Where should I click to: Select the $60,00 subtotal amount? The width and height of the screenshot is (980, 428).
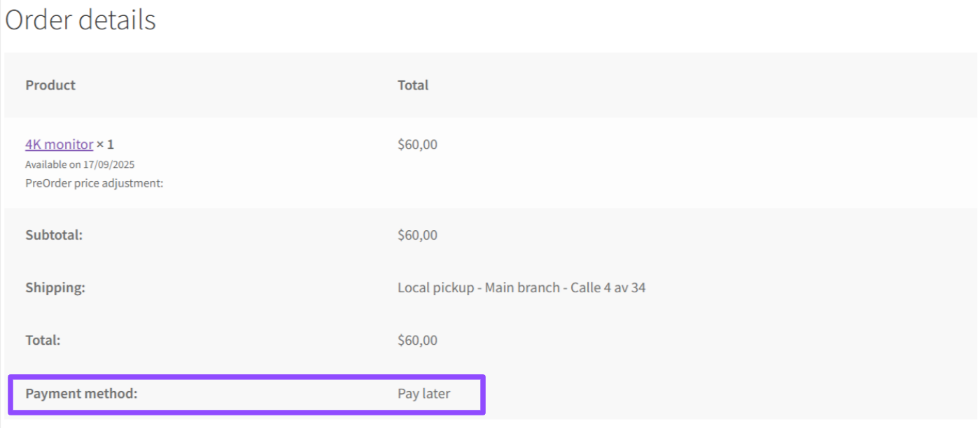pyautogui.click(x=417, y=235)
